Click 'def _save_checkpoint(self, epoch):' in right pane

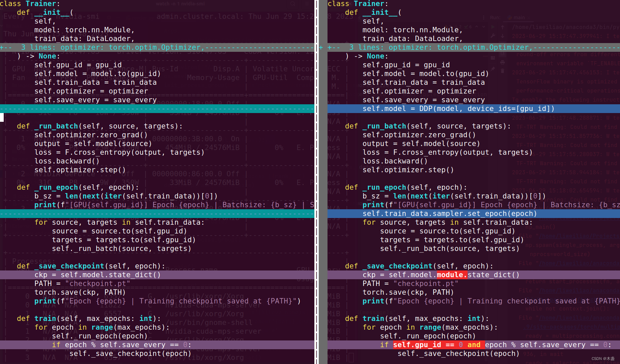(419, 266)
